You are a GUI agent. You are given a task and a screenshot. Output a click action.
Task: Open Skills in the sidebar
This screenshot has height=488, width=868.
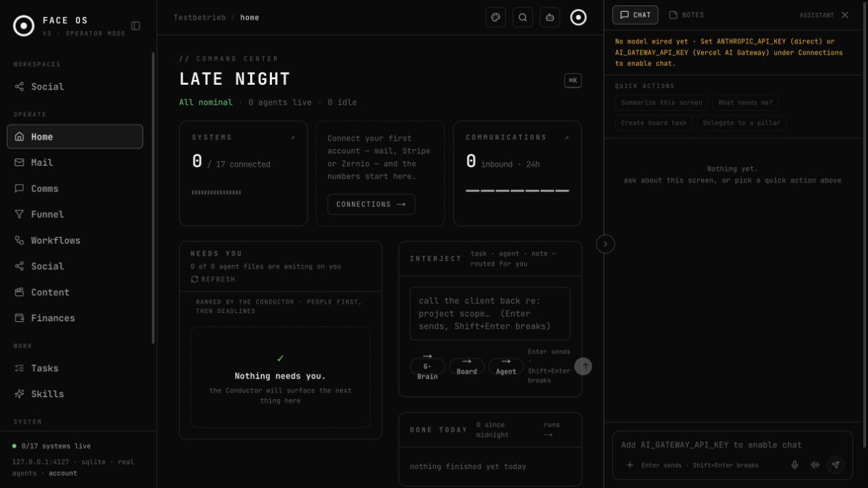pyautogui.click(x=75, y=394)
